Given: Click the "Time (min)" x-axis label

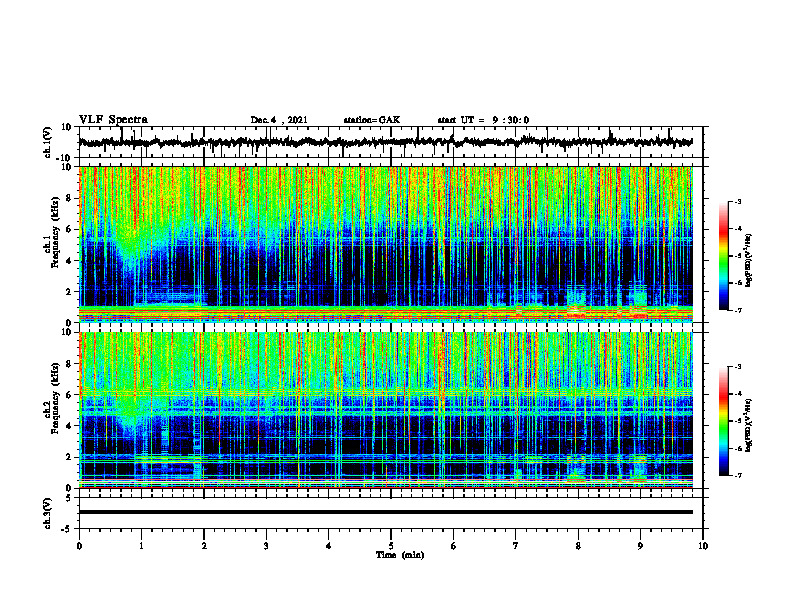Looking at the screenshot, I should click(x=400, y=555).
